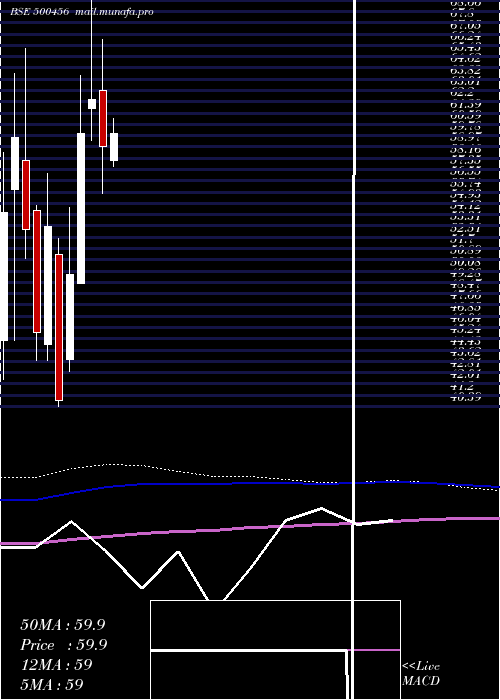This screenshot has width=500, height=700.
Task: Click the 'BSE 500456' chart title text
Action: 40,12
